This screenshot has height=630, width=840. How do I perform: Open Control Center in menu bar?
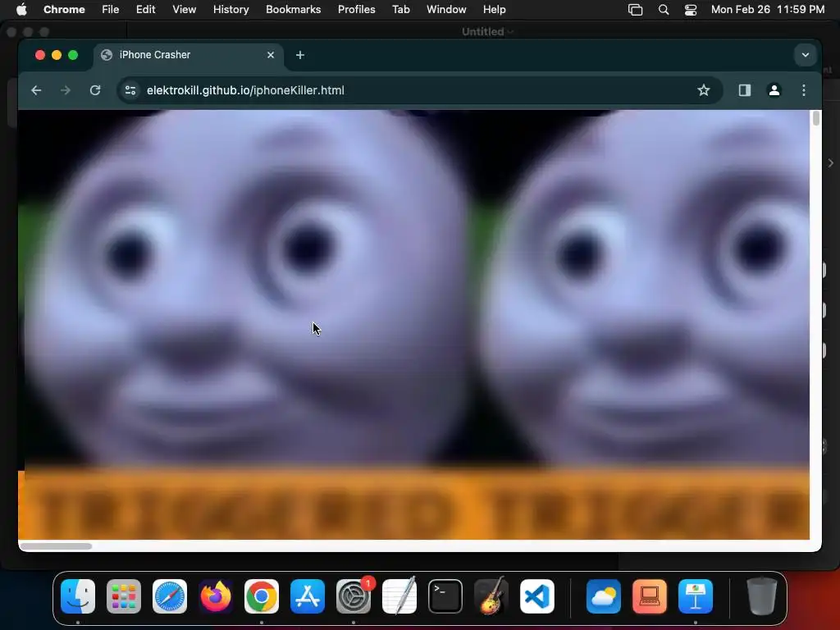691,10
